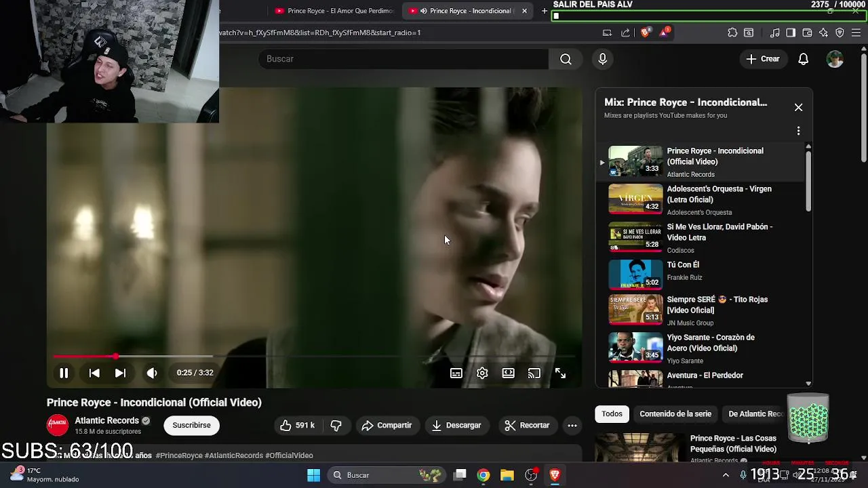The image size is (868, 488).
Task: Subscribe to Atlantic Records channel
Action: pos(191,425)
